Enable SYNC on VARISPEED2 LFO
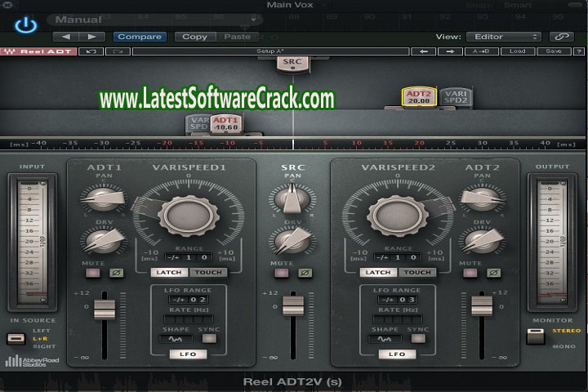 [419, 338]
